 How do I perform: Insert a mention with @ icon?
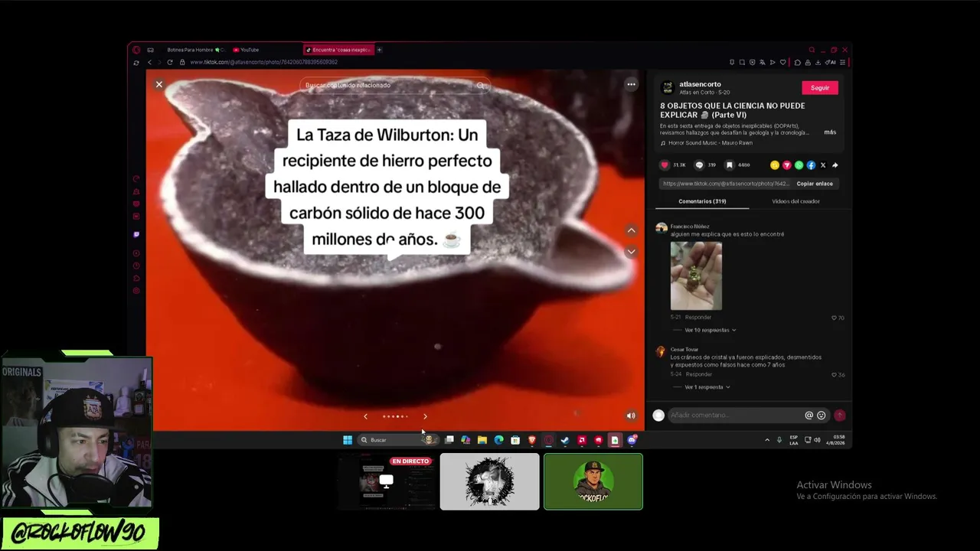tap(808, 416)
